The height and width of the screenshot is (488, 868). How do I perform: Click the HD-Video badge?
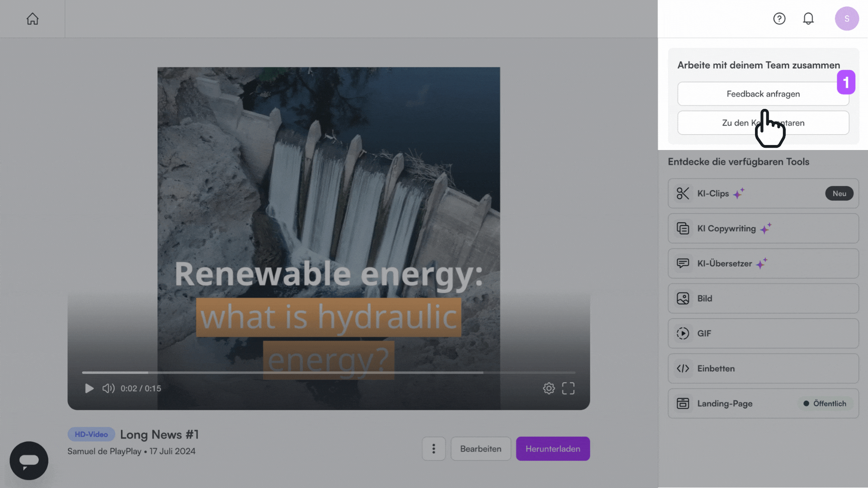point(91,434)
